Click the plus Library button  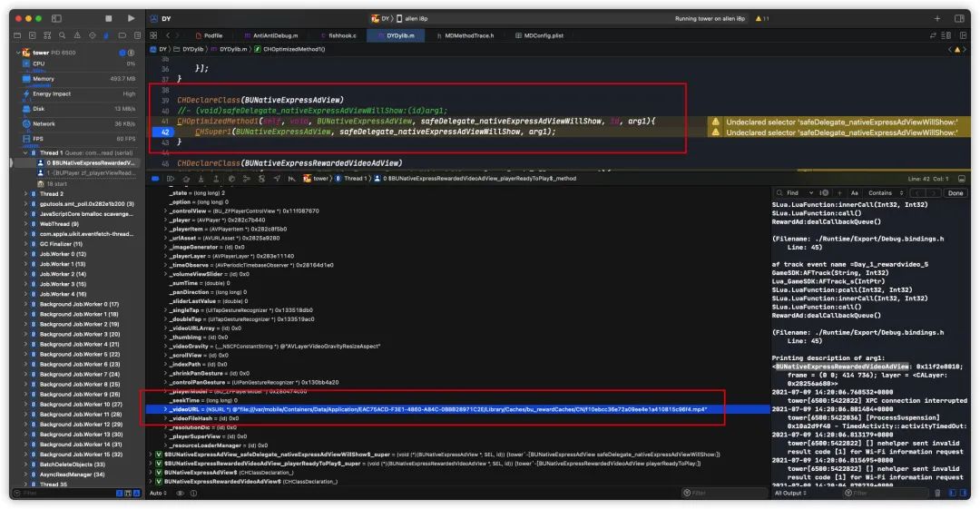[x=936, y=19]
